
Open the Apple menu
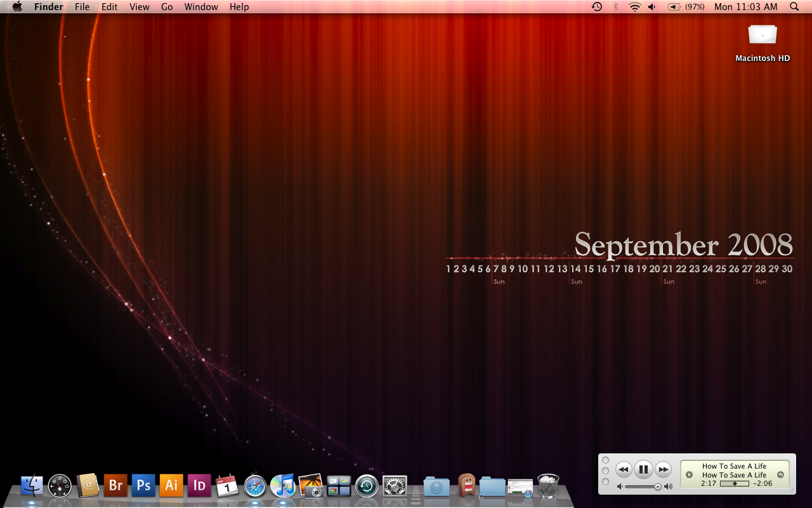coord(17,6)
